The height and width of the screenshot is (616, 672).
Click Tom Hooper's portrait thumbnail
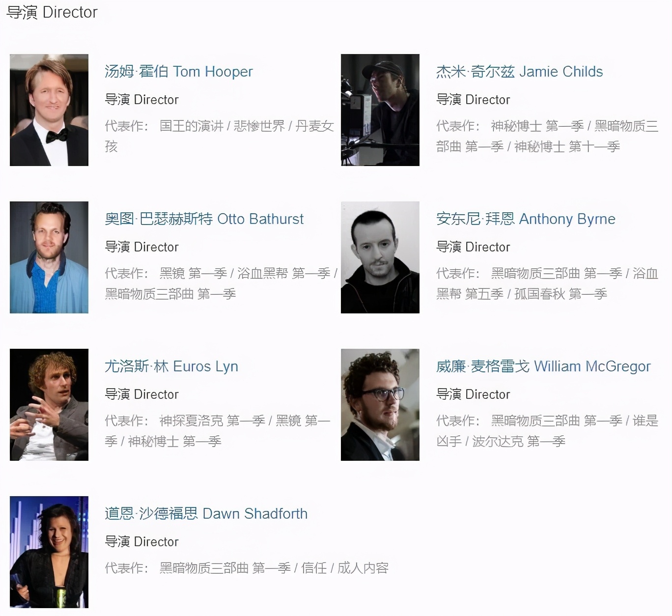tap(49, 110)
